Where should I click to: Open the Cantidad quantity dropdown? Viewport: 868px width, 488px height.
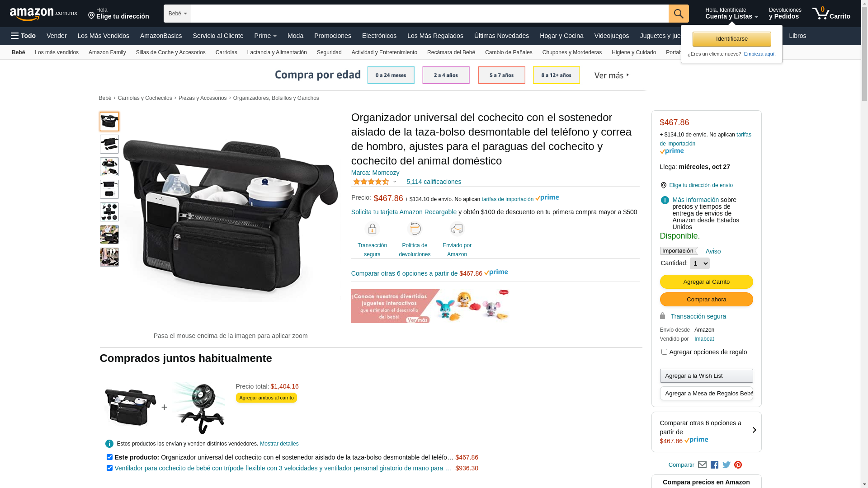click(x=699, y=263)
